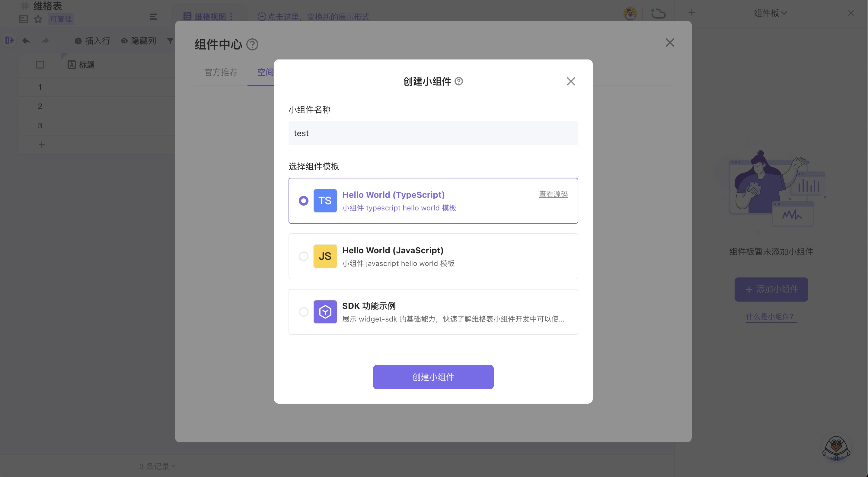Screen dimensions: 868x477
Task: Add a new row with plus icon
Action: 41,145
